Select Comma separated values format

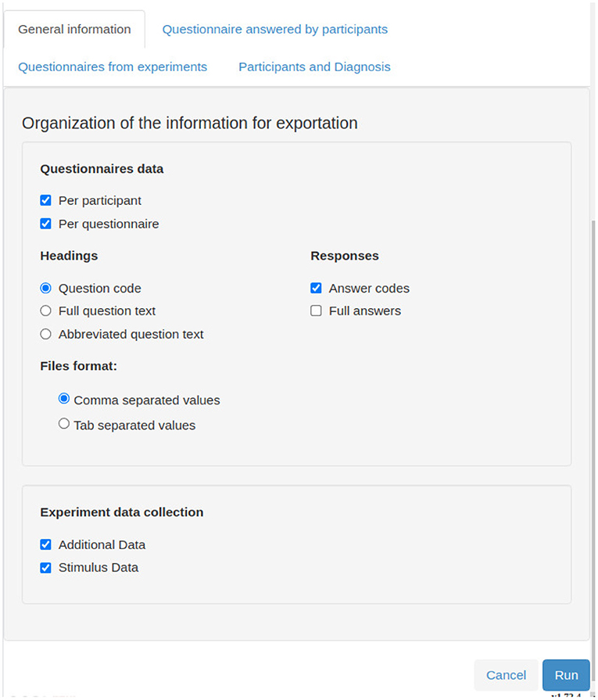tap(64, 399)
